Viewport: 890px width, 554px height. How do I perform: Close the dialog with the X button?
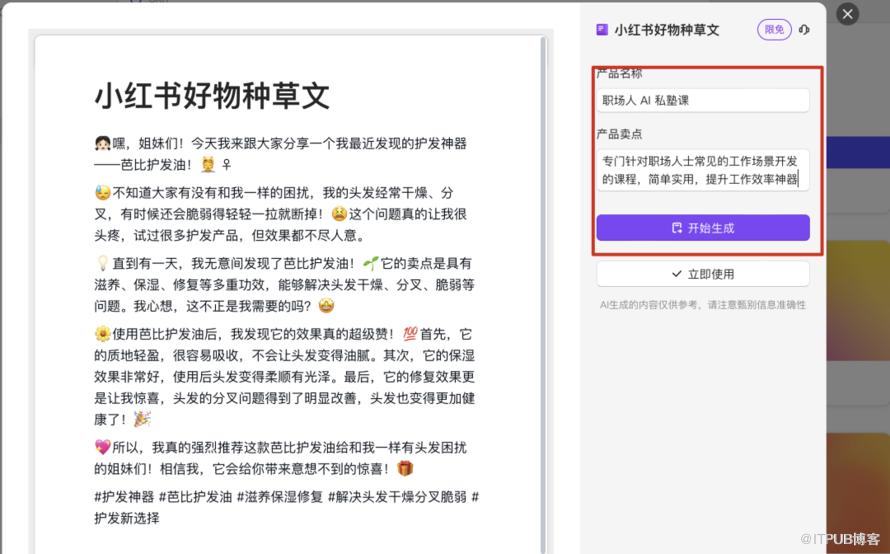(x=847, y=14)
